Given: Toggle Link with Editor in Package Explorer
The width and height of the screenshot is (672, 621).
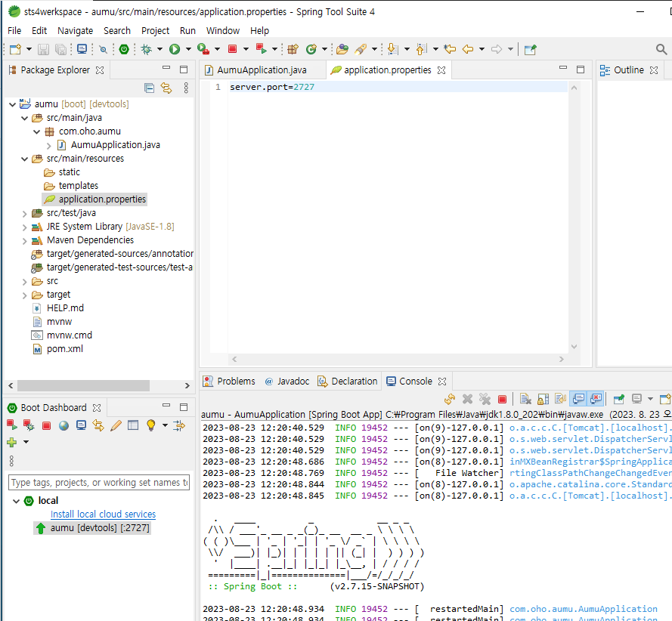Looking at the screenshot, I should [x=166, y=88].
